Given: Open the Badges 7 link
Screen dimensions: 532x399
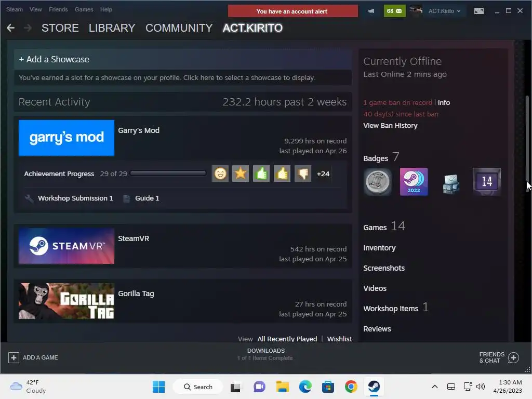Looking at the screenshot, I should pyautogui.click(x=381, y=157).
